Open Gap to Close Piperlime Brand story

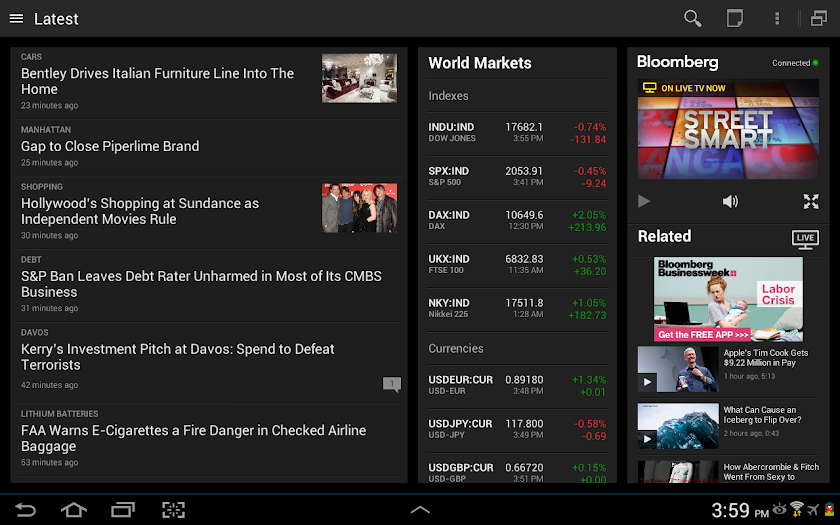click(x=209, y=148)
